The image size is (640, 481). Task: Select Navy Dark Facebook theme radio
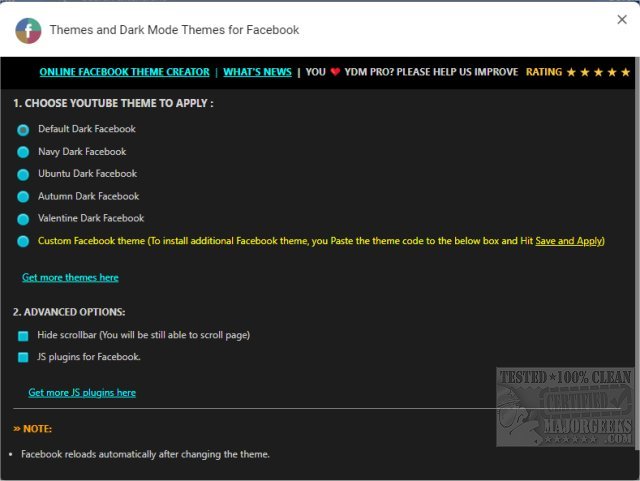(23, 152)
